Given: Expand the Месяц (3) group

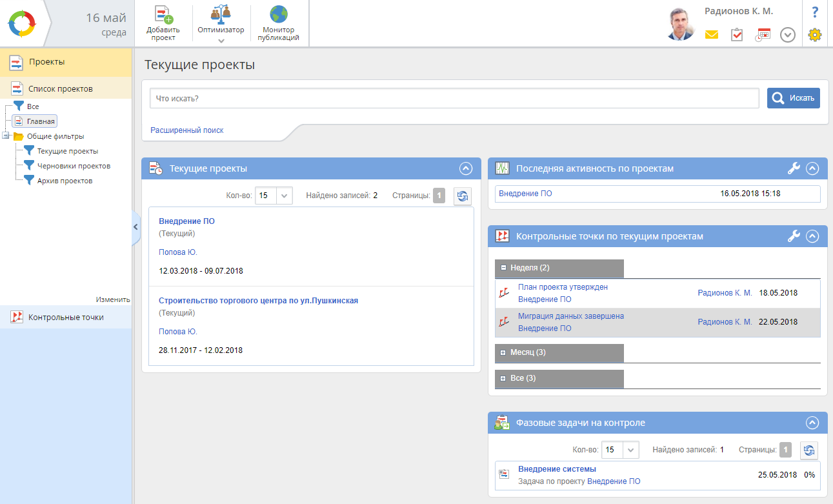Looking at the screenshot, I should (503, 352).
